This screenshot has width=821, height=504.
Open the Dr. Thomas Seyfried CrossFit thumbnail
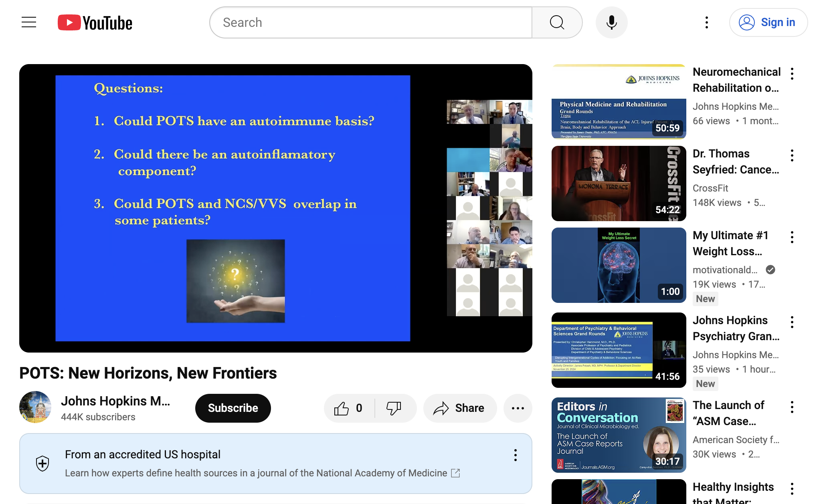click(x=619, y=183)
